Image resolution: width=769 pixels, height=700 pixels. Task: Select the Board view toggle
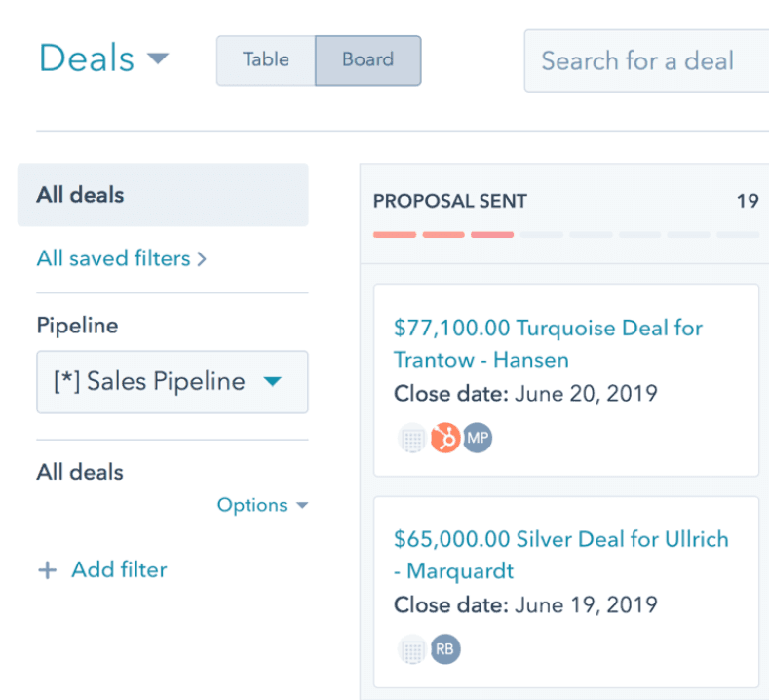367,59
